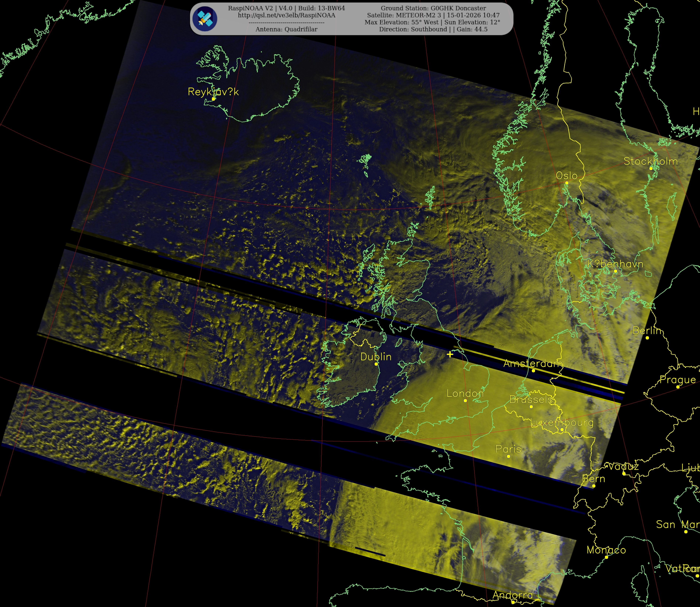Click the Brussels map label
The image size is (700, 607).
point(531,400)
